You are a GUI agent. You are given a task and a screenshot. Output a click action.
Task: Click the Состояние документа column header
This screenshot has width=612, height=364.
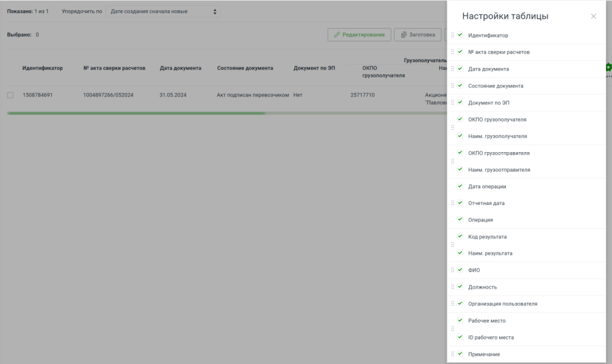pos(245,68)
